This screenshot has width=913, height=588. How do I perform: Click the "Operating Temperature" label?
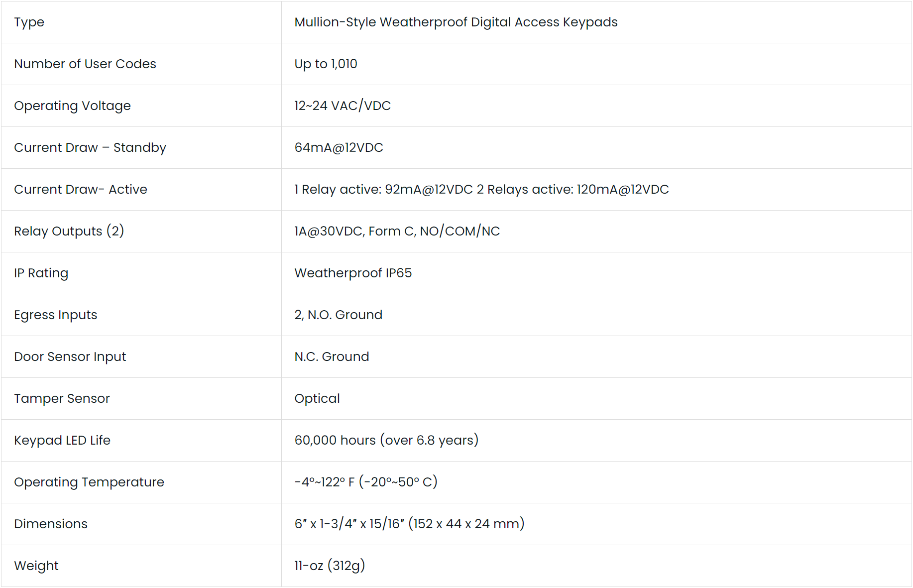(89, 482)
